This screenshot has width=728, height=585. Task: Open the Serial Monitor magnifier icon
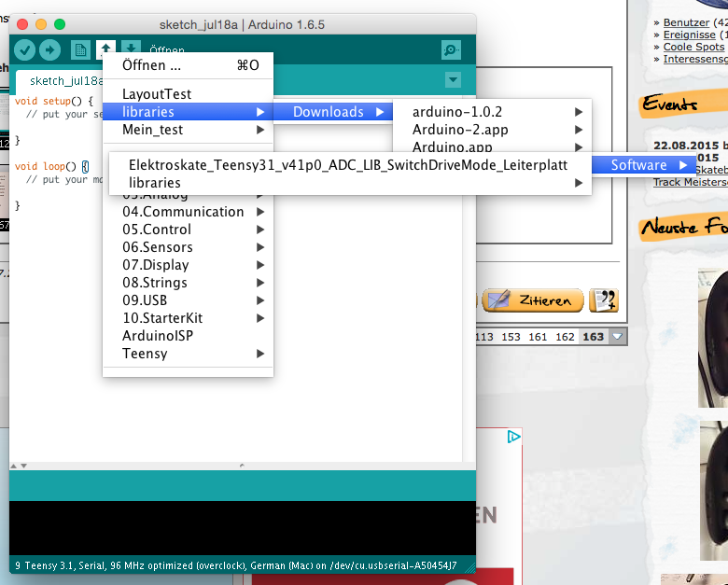451,50
